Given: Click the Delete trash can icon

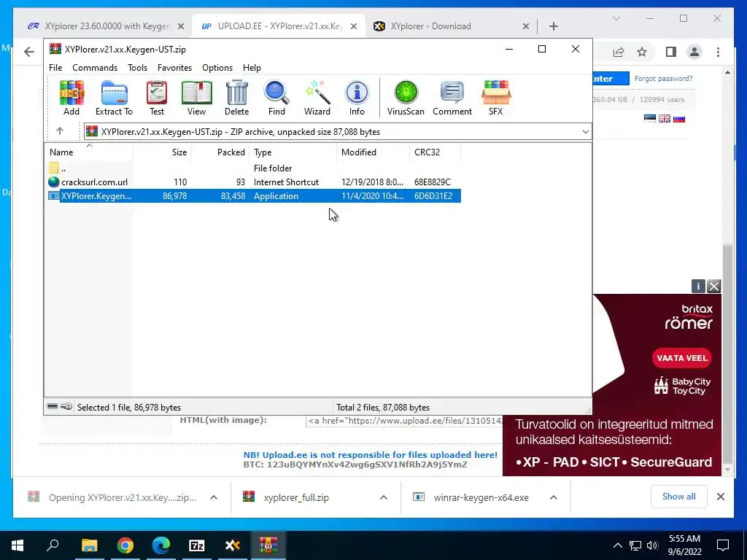Looking at the screenshot, I should 237,98.
